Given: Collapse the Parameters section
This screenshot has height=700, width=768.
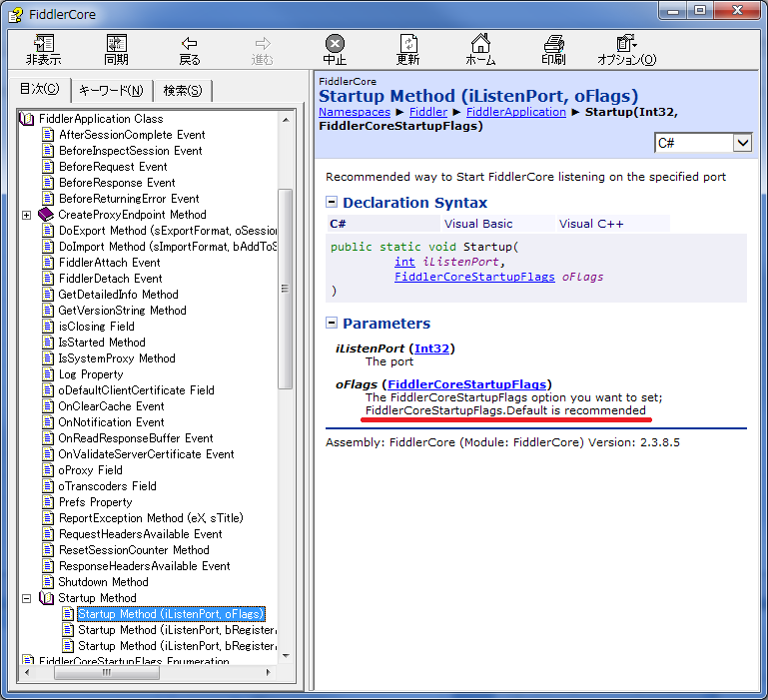Looking at the screenshot, I should pyautogui.click(x=332, y=323).
